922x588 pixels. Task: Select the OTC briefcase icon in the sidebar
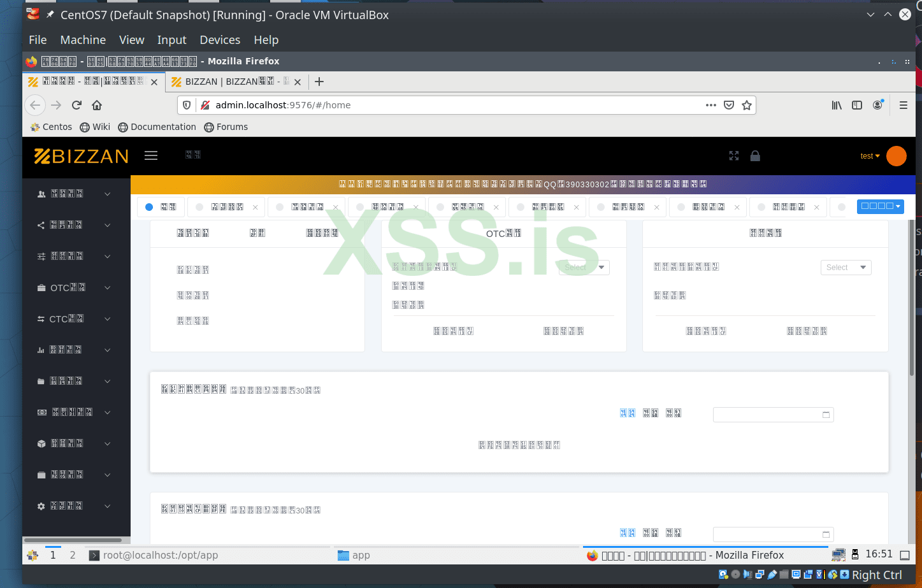[x=40, y=287]
